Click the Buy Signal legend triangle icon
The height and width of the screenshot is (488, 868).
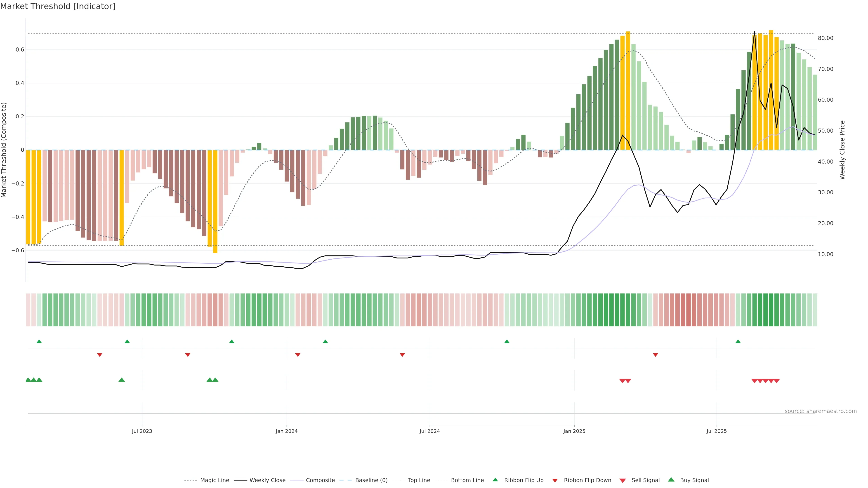coord(671,480)
